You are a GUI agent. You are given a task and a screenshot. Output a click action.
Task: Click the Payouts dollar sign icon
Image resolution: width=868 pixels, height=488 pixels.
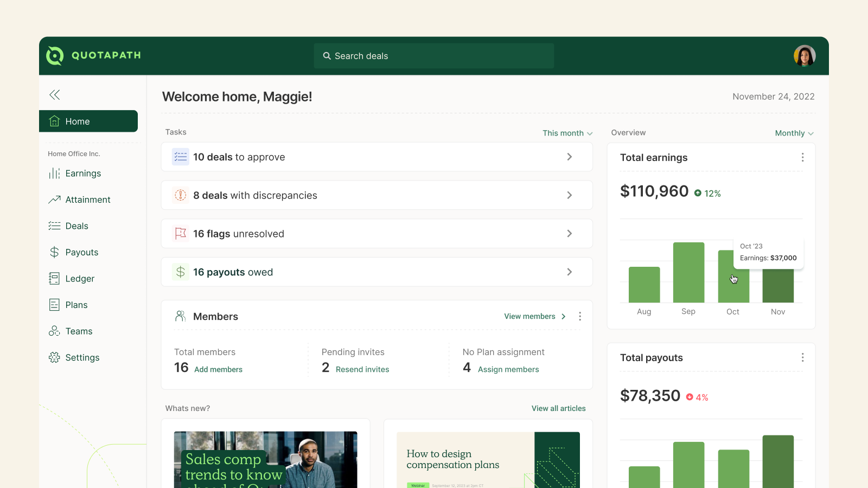(x=54, y=252)
